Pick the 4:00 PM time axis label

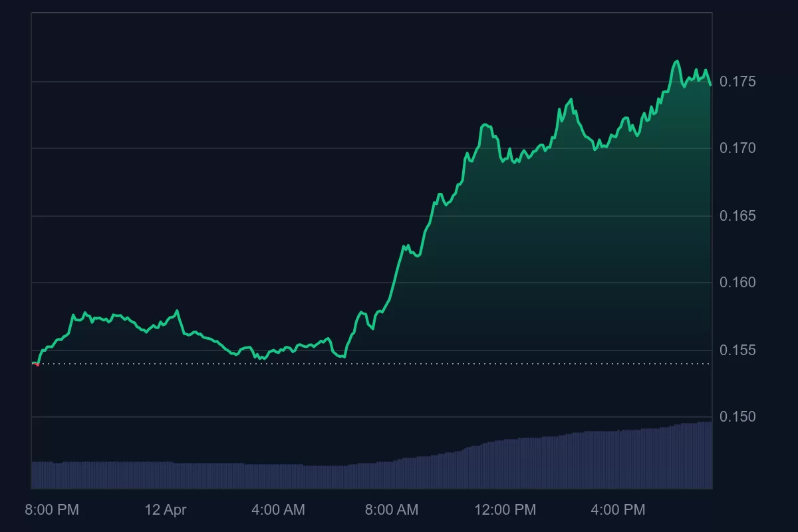coord(618,510)
